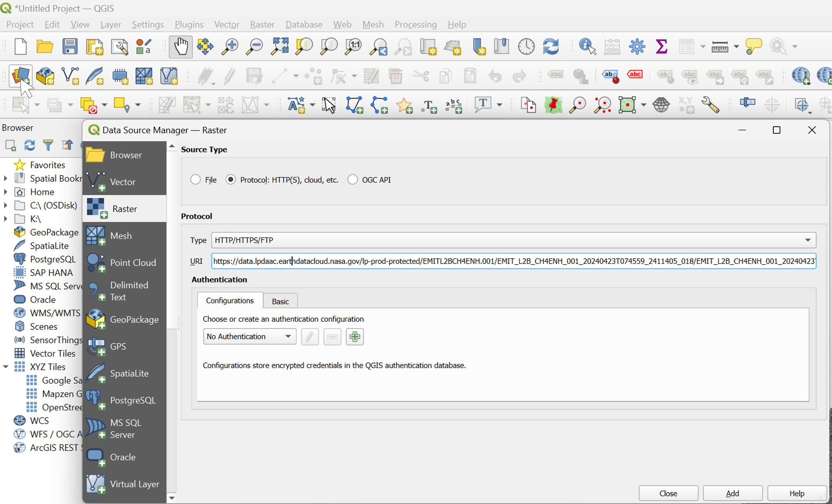Click the Browser panel filter icon

48,145
